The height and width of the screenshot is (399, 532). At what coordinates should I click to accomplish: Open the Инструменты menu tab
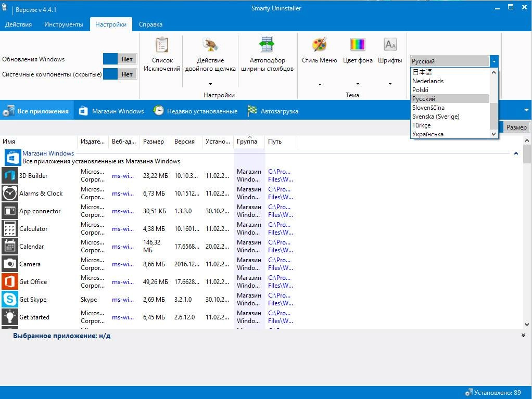64,24
